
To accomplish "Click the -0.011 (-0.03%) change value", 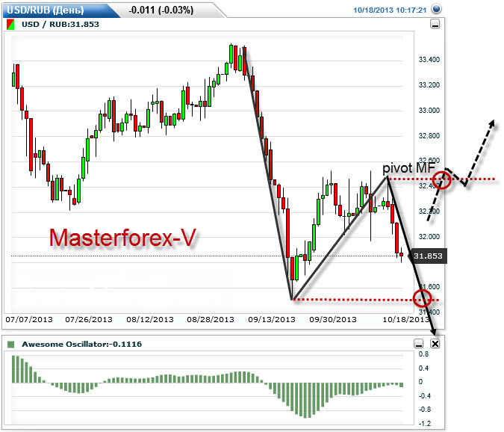I will (161, 10).
